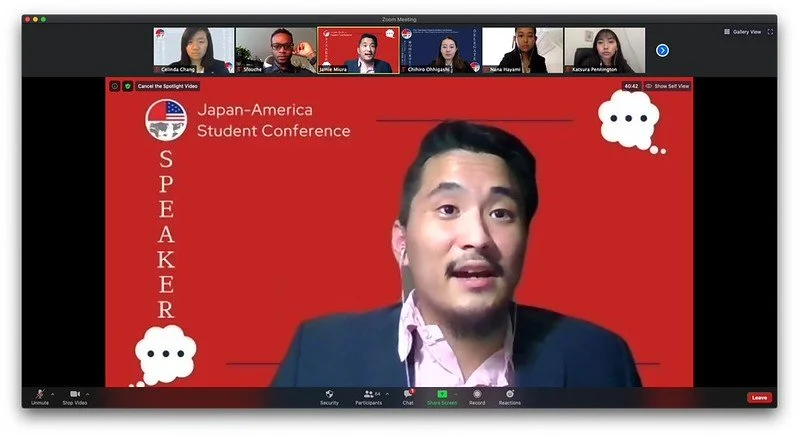Start Share Screen

[442, 397]
